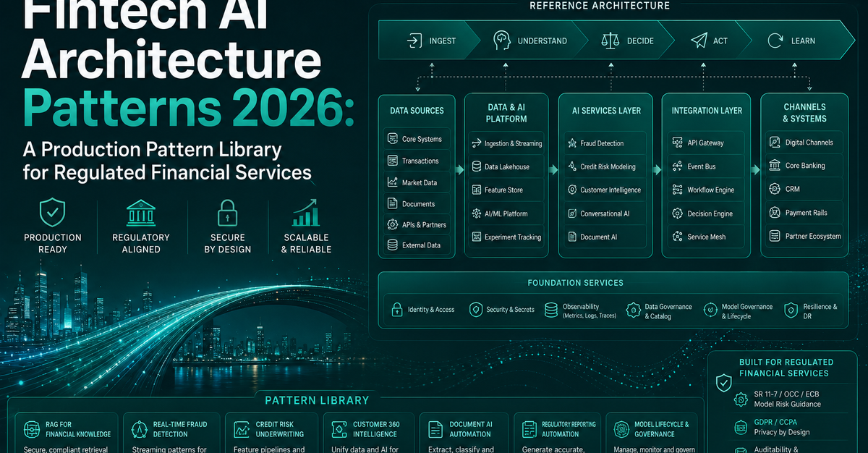Image resolution: width=868 pixels, height=453 pixels.
Task: Select the Experiment Tracking item
Action: click(506, 237)
